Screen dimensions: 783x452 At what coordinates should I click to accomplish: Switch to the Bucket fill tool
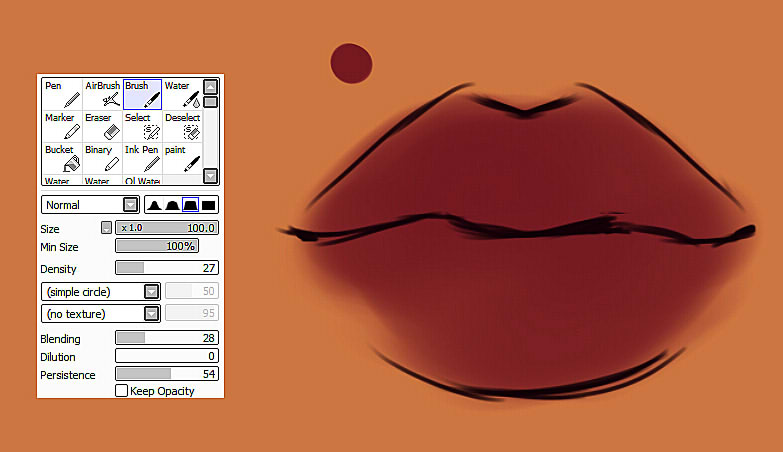[x=62, y=158]
